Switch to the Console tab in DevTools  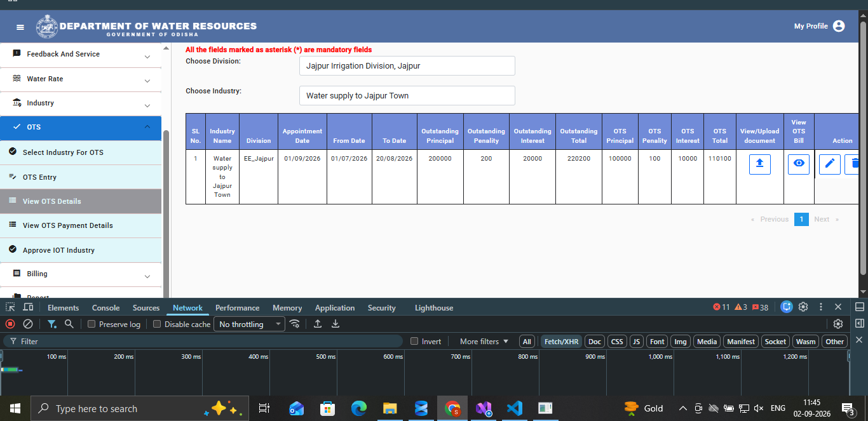click(x=105, y=308)
